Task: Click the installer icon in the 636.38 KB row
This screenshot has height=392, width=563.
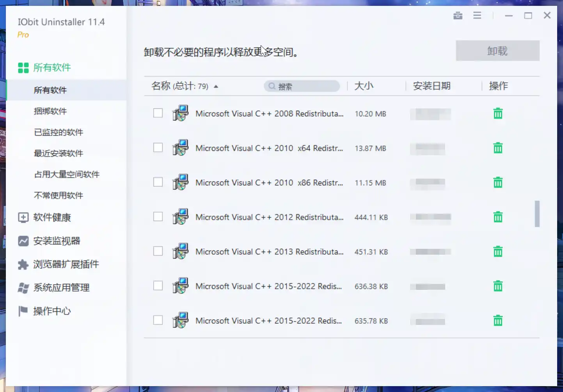Action: pos(180,286)
